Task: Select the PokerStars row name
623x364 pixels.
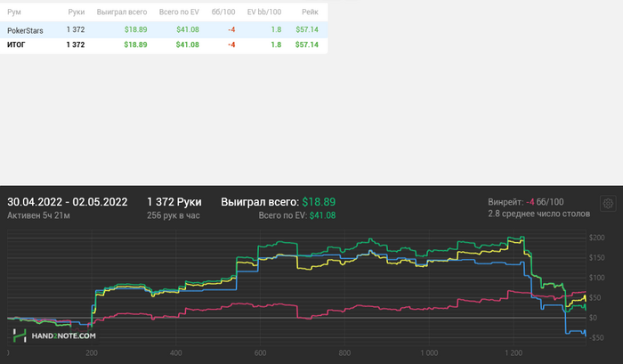Action: [25, 30]
